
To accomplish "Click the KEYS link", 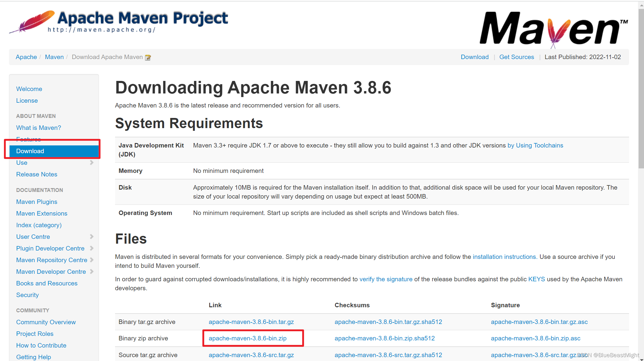I will click(536, 279).
